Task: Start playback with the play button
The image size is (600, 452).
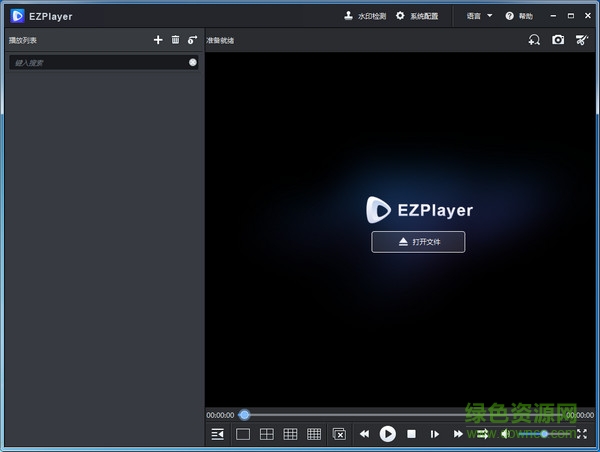Action: point(388,434)
